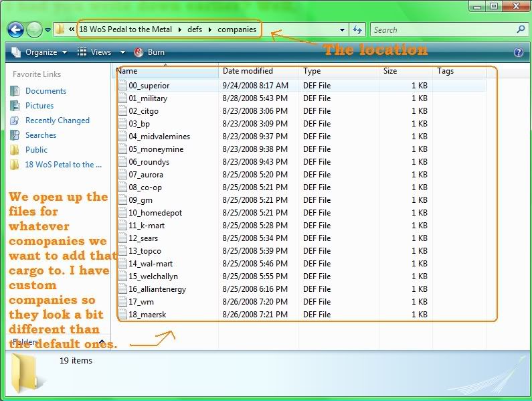Click the Forward navigation arrow button
This screenshot has height=401, width=532.
tap(34, 29)
